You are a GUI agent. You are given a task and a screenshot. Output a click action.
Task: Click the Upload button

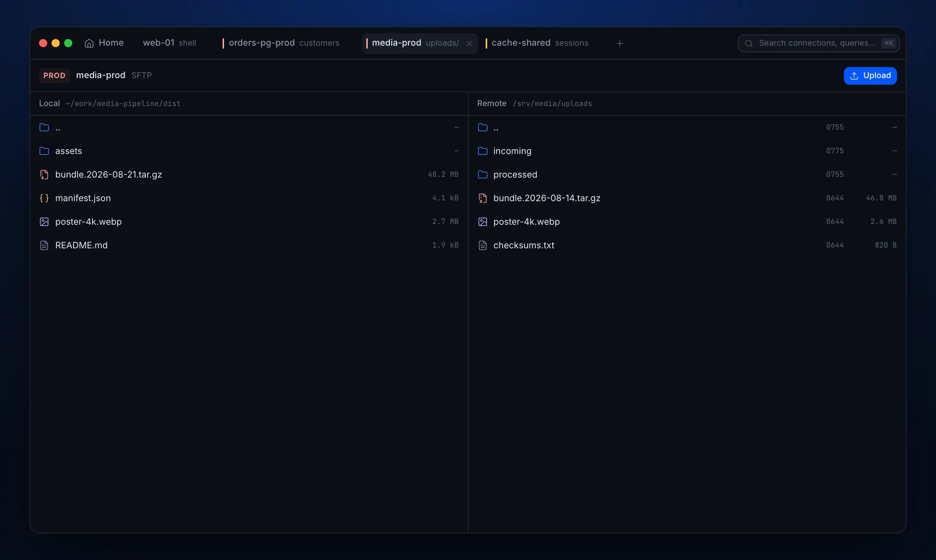tap(870, 76)
